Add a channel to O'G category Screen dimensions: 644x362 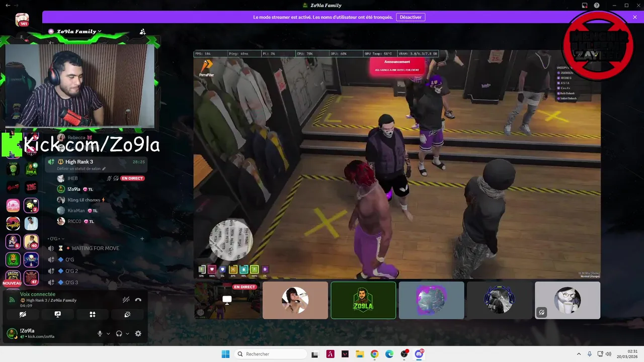(x=142, y=238)
